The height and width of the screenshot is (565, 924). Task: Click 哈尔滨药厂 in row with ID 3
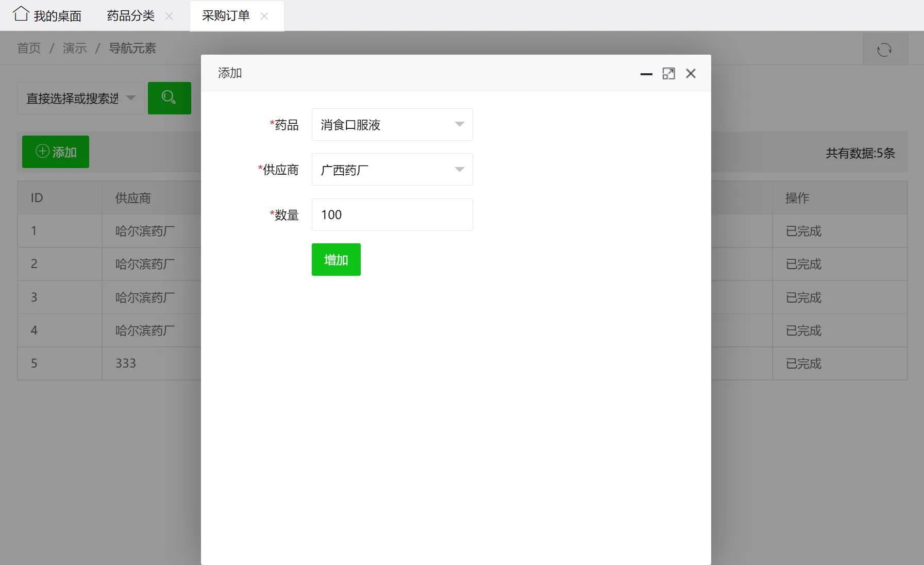click(x=145, y=297)
